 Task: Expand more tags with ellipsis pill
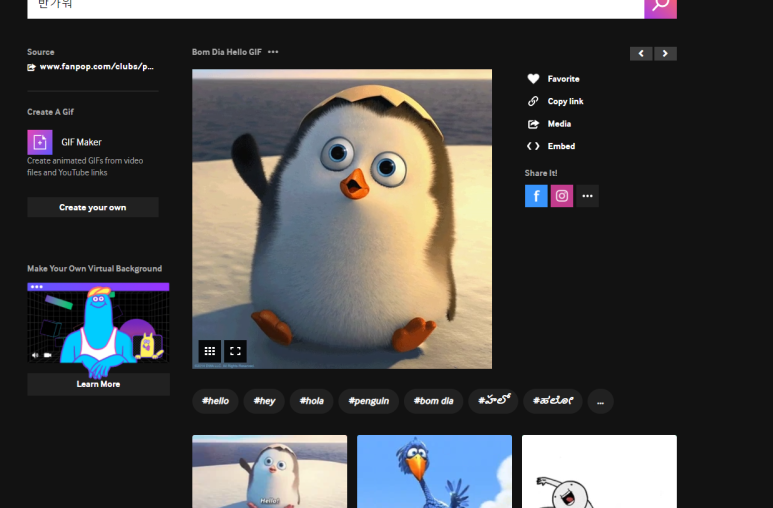pos(600,401)
